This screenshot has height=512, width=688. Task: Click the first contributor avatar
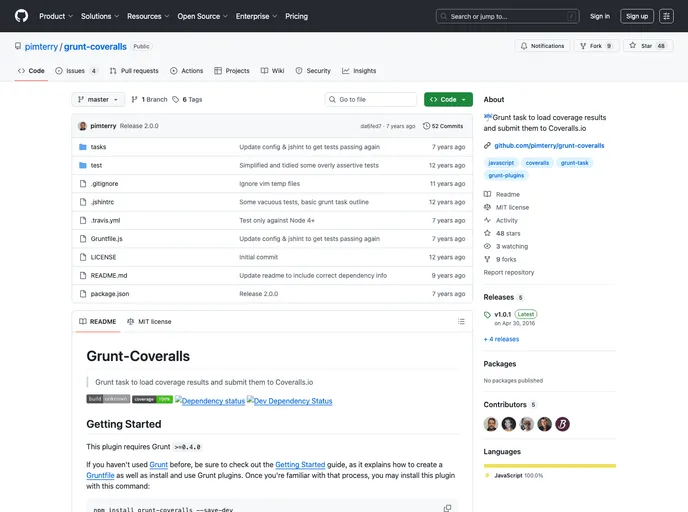coord(491,424)
